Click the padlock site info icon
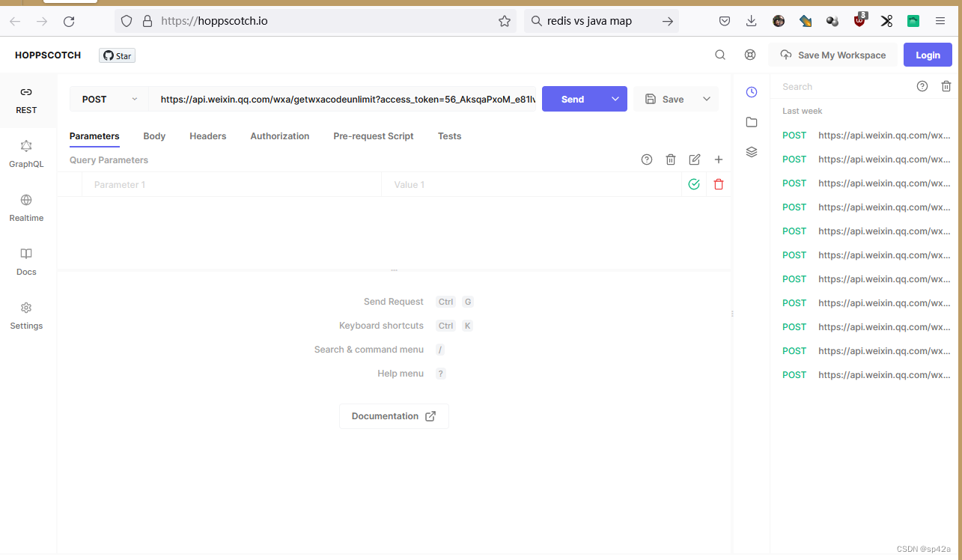The width and height of the screenshot is (962, 560). click(147, 21)
